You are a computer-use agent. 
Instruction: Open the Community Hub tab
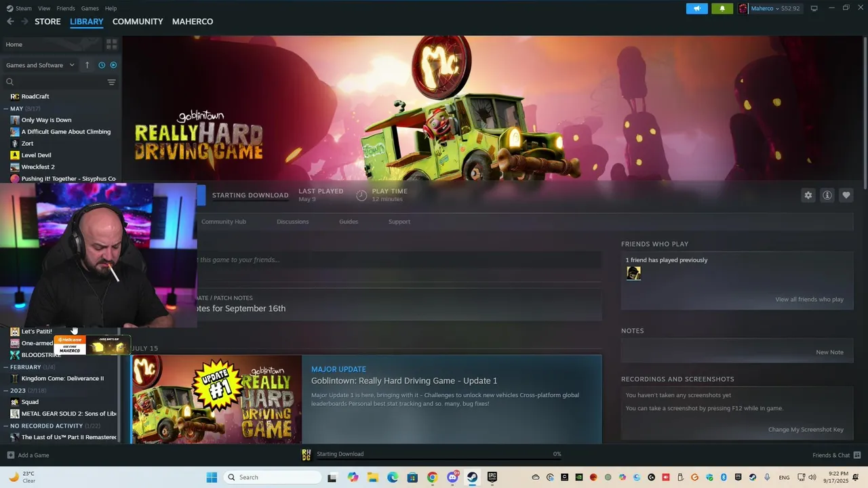[x=223, y=222]
